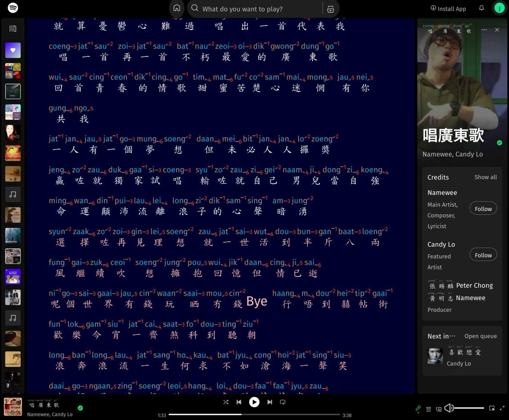Open the Spotify logo home link
509x420 pixels.
(13, 8)
